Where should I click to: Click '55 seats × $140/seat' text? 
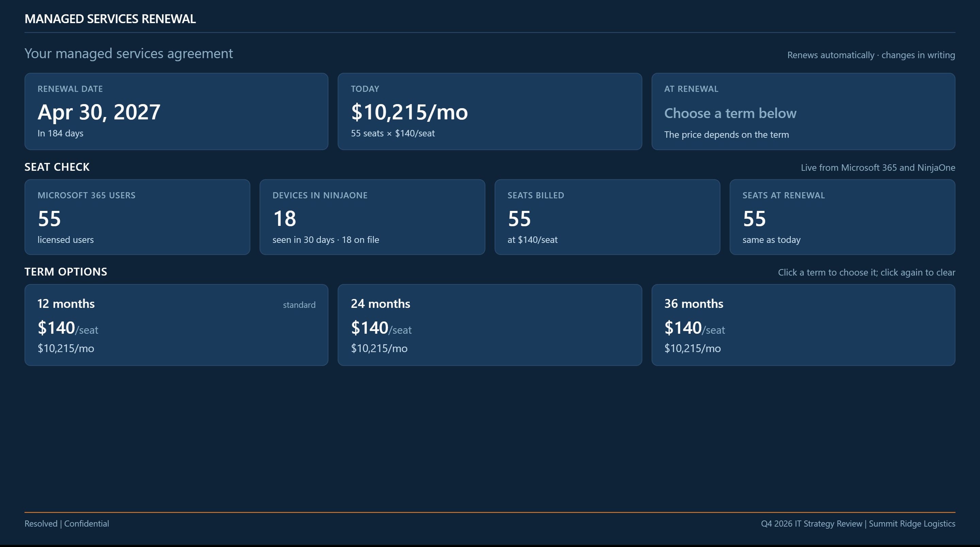click(393, 133)
